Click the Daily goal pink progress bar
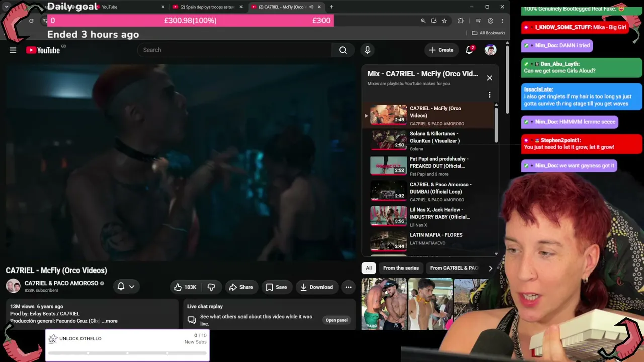Viewport: 644px width, 362px height. (x=190, y=20)
